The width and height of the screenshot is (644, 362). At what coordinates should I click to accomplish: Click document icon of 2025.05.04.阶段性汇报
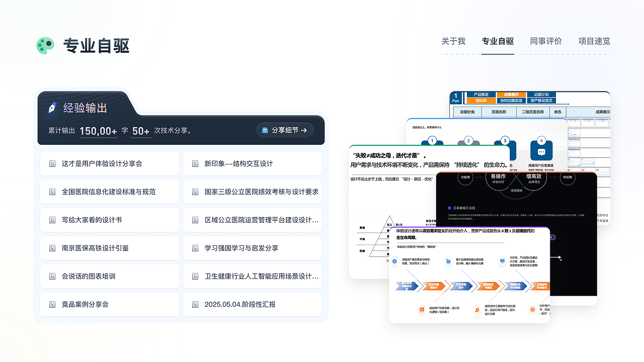point(195,305)
